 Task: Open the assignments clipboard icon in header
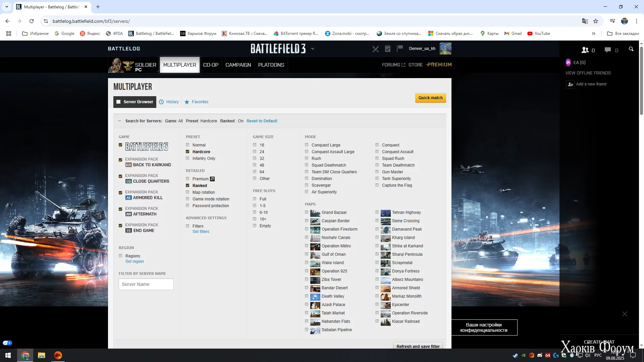coord(388,49)
